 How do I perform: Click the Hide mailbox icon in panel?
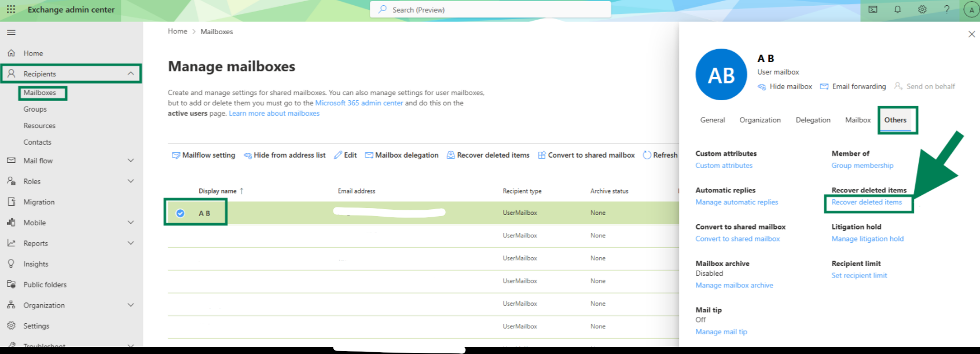762,87
